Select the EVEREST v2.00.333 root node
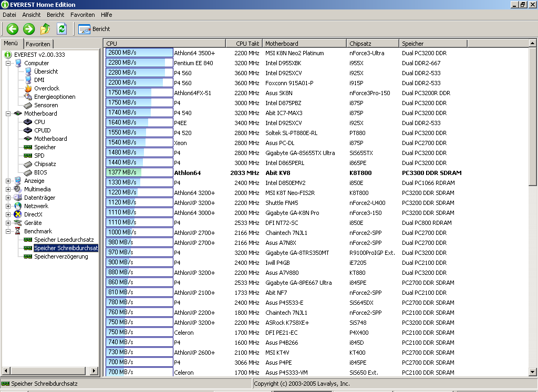 click(39, 55)
